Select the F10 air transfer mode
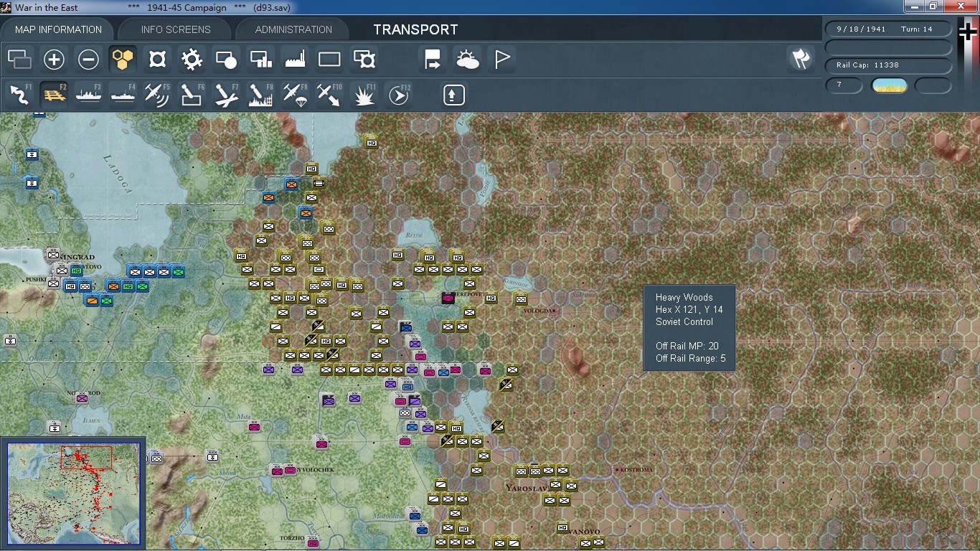The image size is (980, 551). (x=329, y=95)
